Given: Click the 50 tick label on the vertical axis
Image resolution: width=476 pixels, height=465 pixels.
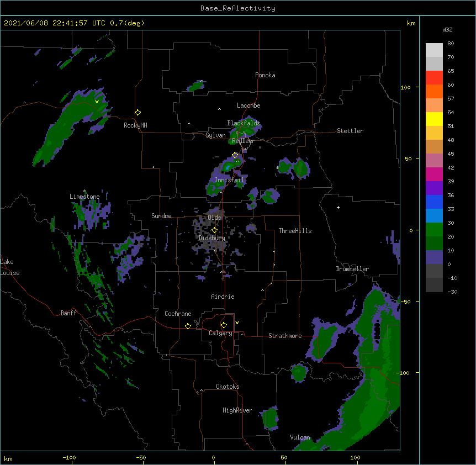Looking at the screenshot, I should pos(408,158).
